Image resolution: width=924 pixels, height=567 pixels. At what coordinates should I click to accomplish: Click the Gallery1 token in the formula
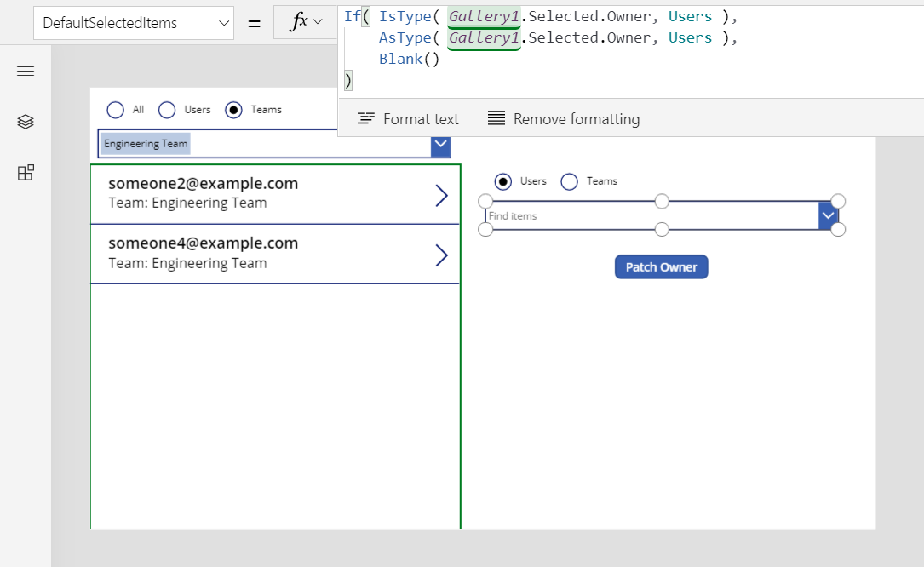click(x=483, y=16)
